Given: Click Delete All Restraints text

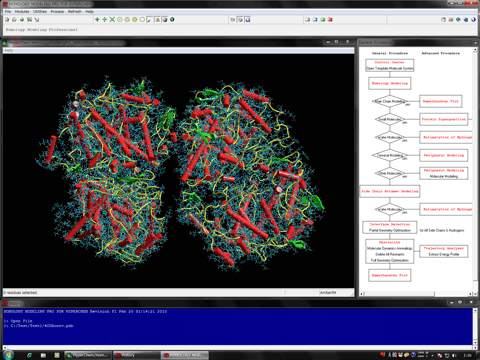Looking at the screenshot, I should pos(390,254).
